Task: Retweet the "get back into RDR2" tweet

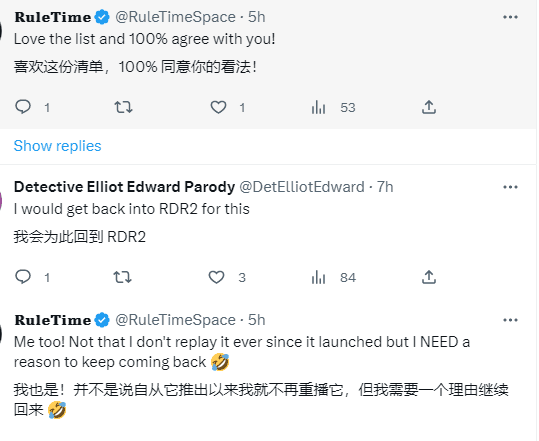Action: coord(123,277)
